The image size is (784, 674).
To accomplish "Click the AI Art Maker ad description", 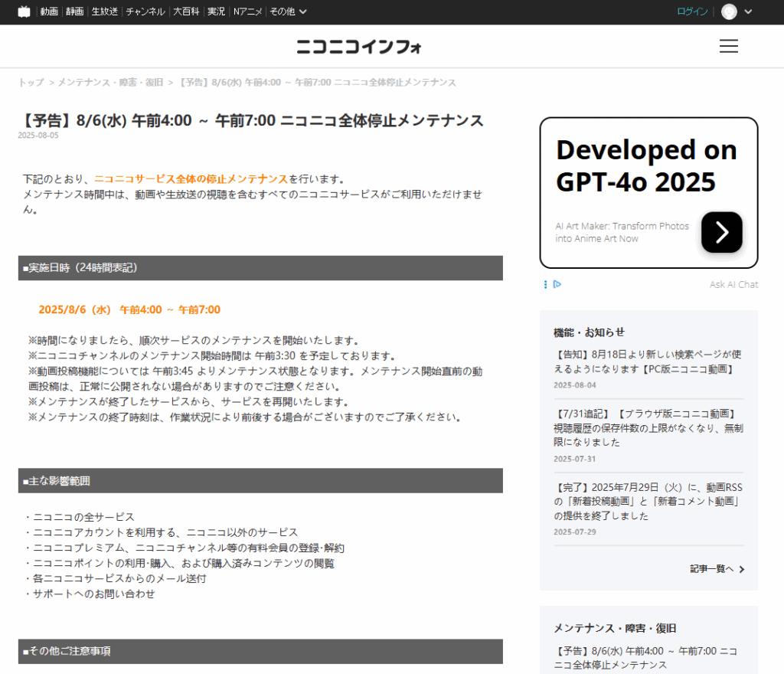I will coord(622,233).
